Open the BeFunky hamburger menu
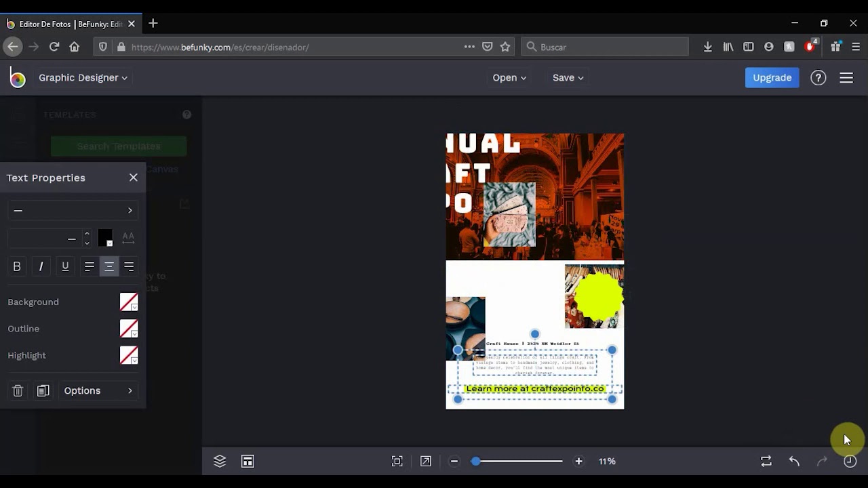 (x=846, y=77)
